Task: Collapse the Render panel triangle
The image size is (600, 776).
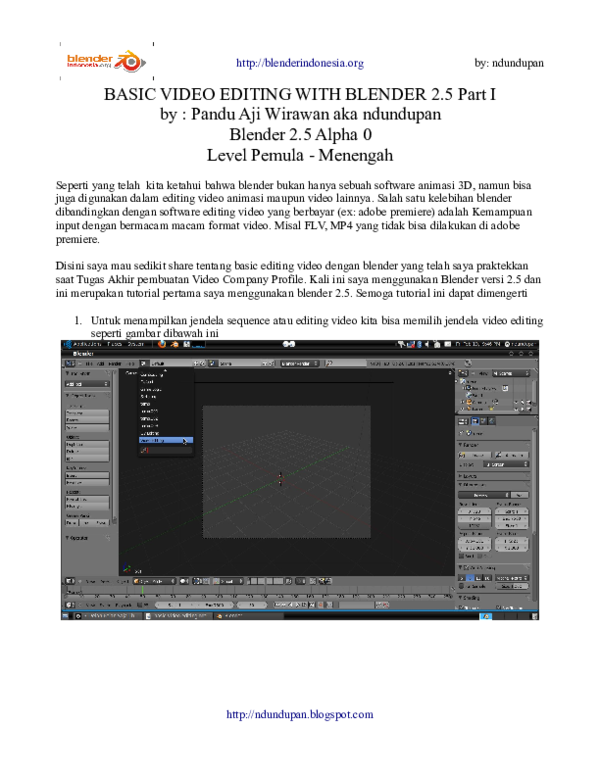Action: [x=460, y=445]
